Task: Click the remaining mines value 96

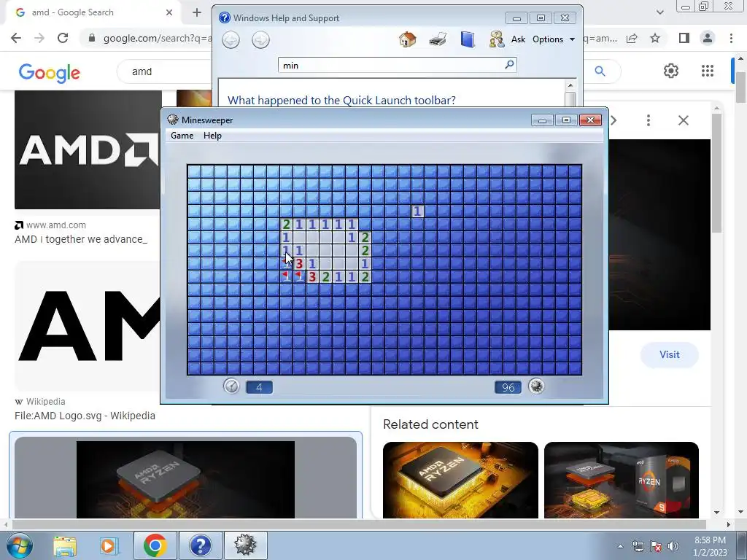Action: tap(508, 387)
